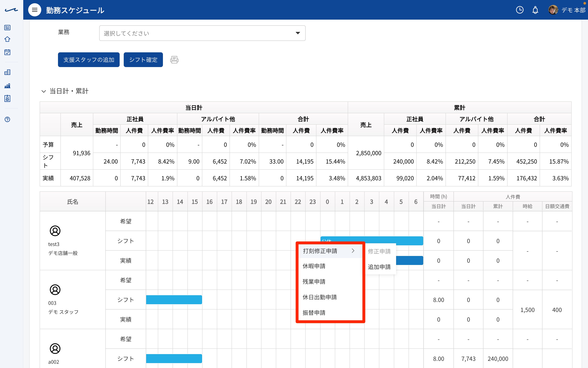Screen dimensions: 588x368
Task: Click the shift bar for 003 デモ スタッフ
Action: [x=174, y=300]
